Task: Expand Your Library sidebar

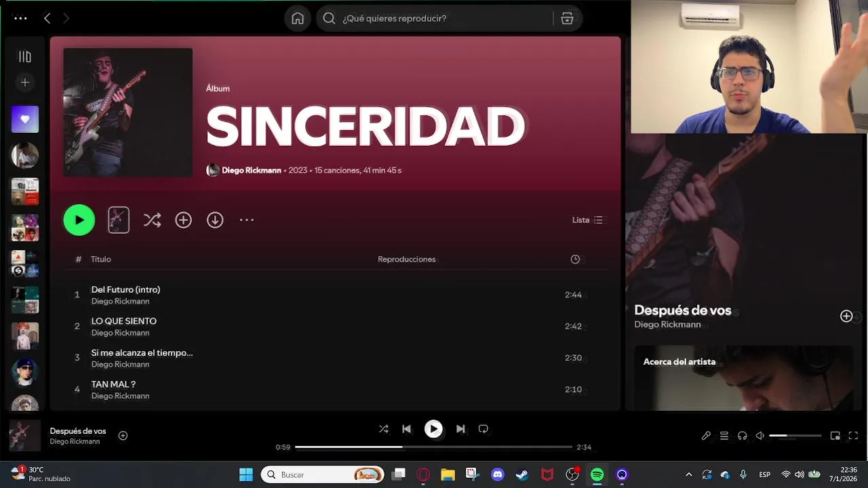Action: click(x=25, y=57)
